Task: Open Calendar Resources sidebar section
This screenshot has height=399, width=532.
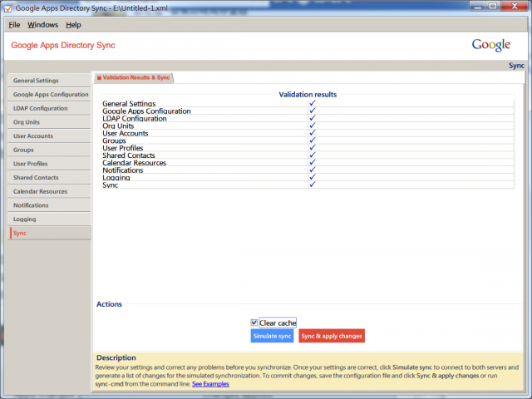Action: [49, 191]
